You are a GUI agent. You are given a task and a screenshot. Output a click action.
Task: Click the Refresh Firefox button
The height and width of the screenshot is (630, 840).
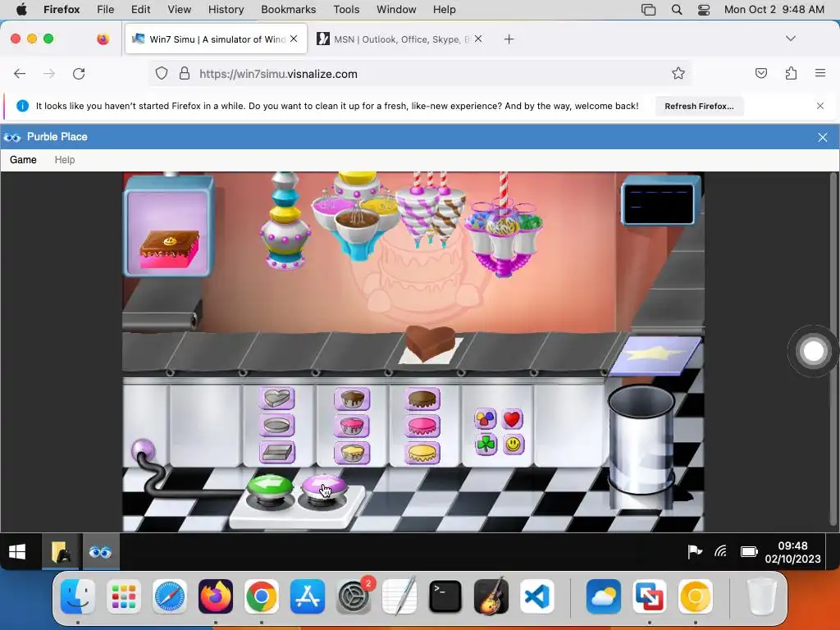699,106
